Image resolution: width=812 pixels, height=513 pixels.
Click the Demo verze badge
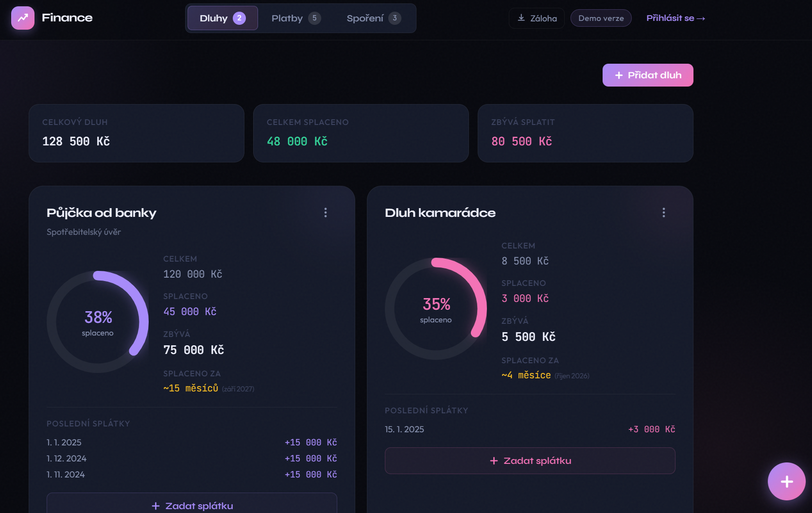click(601, 18)
